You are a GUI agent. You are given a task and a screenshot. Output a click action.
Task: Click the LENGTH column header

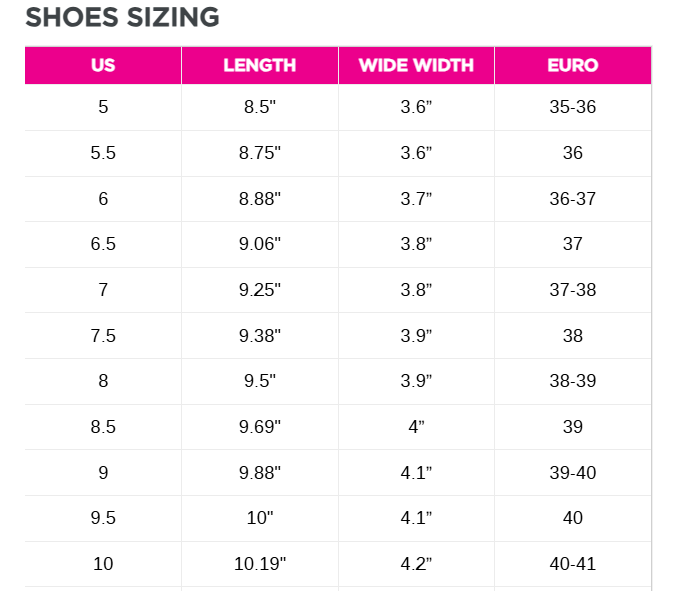click(x=260, y=66)
